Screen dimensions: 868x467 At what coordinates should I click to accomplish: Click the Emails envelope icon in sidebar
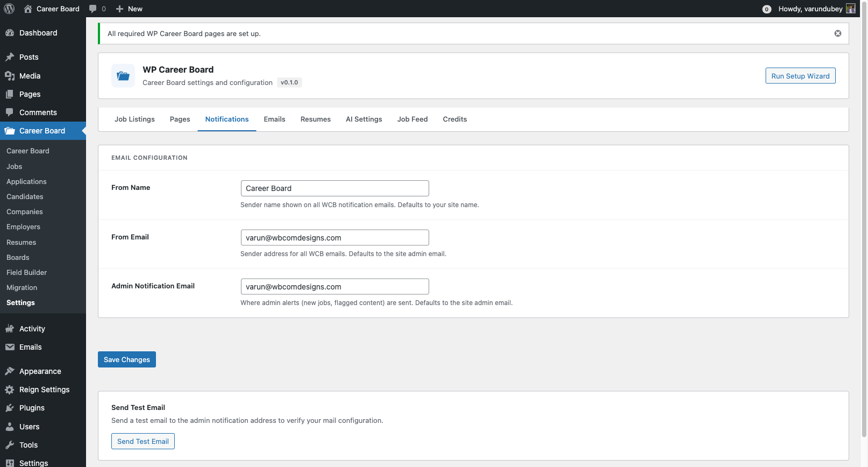10,347
